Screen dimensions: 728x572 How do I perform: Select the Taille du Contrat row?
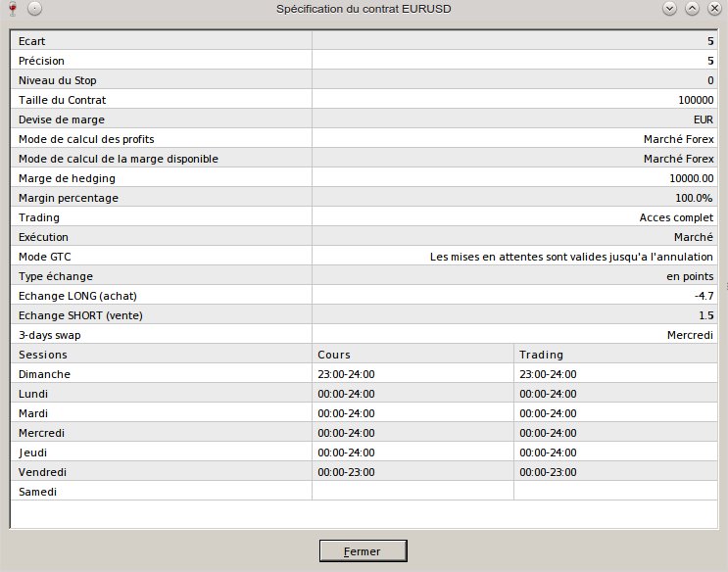pyautogui.click(x=161, y=100)
